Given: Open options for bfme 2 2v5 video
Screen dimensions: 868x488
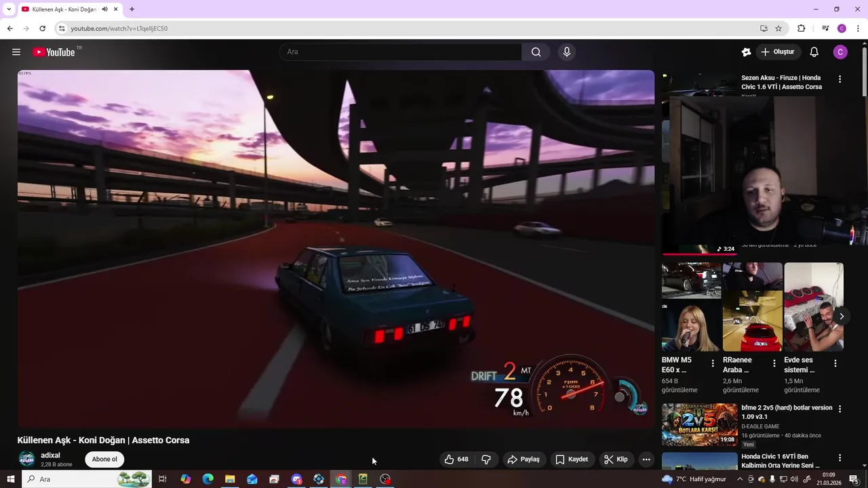Looking at the screenshot, I should 840,409.
